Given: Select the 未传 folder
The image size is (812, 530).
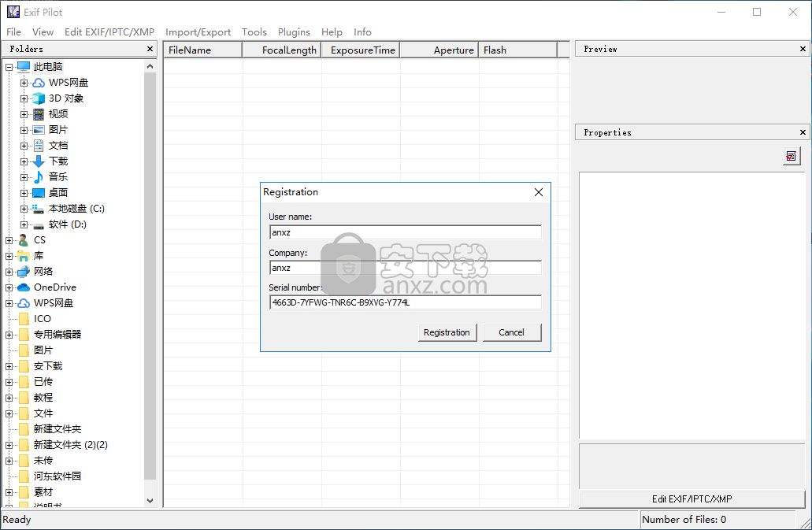Looking at the screenshot, I should tap(43, 461).
